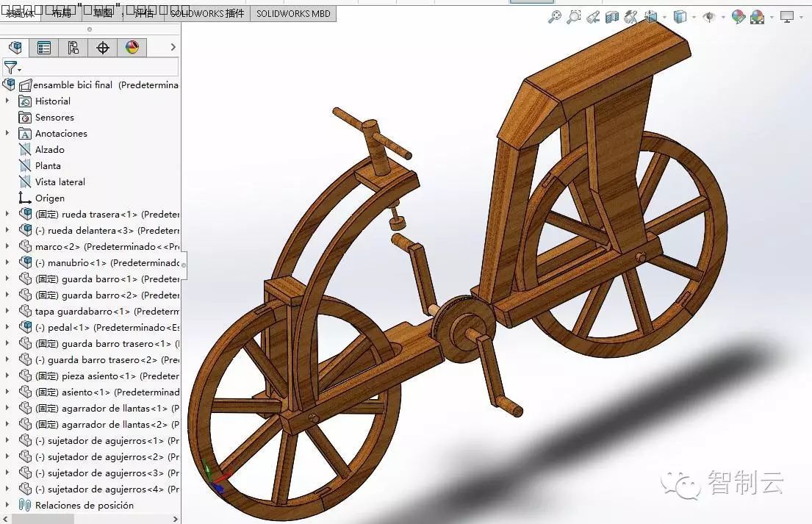The width and height of the screenshot is (812, 524).
Task: Open the SOLIDWORKS MBD tab
Action: tap(293, 13)
